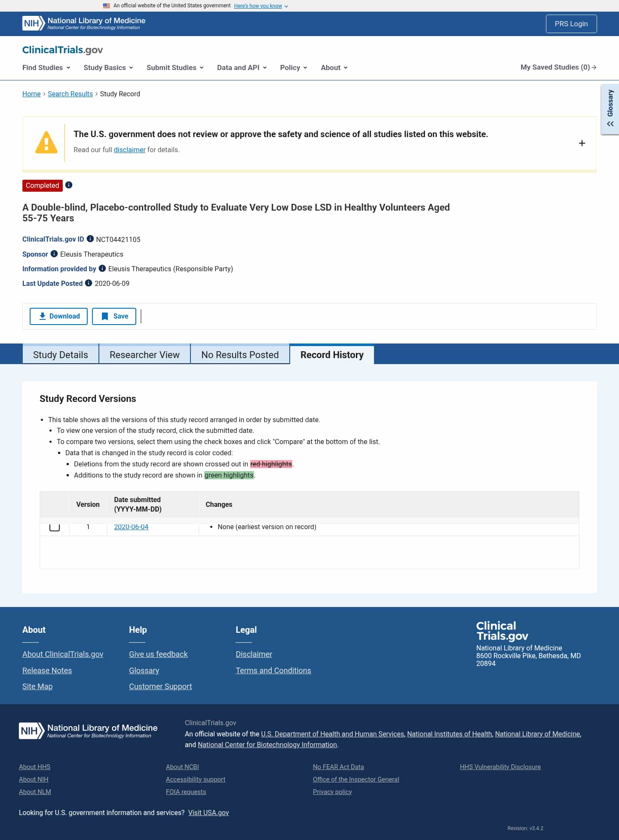Open Privacy policy link
This screenshot has height=840, width=619.
click(332, 791)
